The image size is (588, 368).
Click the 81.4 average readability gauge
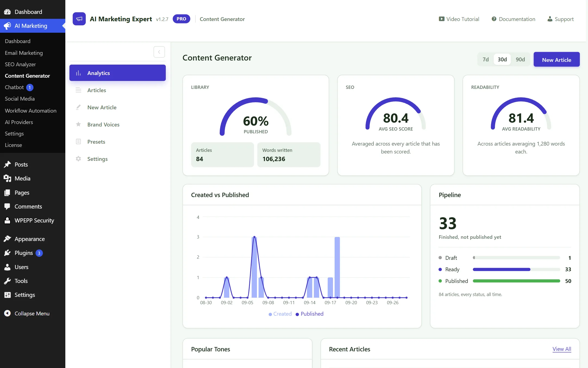pyautogui.click(x=521, y=114)
